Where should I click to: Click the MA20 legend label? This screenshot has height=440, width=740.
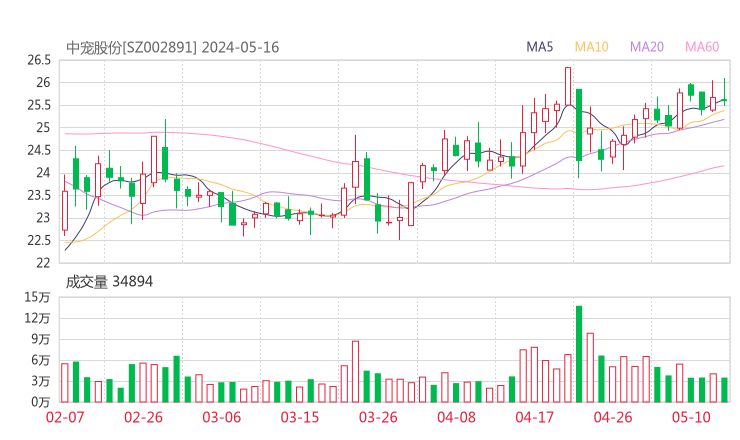point(647,47)
